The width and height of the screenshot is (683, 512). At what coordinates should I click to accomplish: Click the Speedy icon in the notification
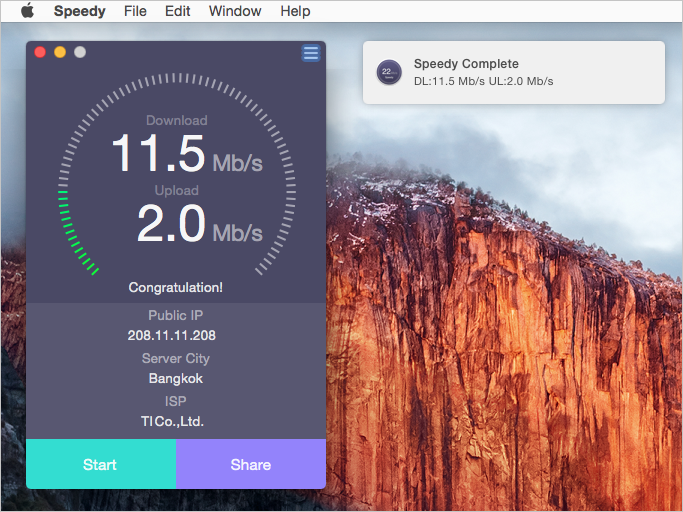click(x=389, y=72)
